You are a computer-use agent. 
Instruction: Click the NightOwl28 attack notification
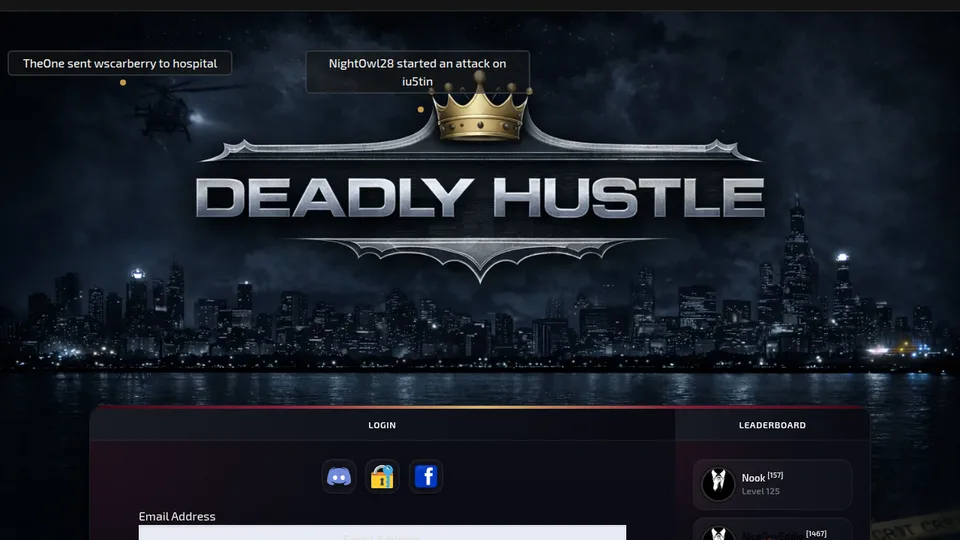418,72
